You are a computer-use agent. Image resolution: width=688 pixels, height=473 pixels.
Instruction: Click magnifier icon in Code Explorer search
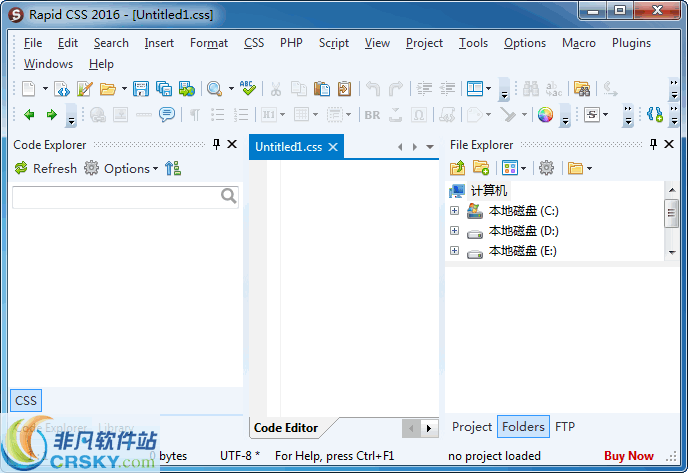click(x=229, y=196)
